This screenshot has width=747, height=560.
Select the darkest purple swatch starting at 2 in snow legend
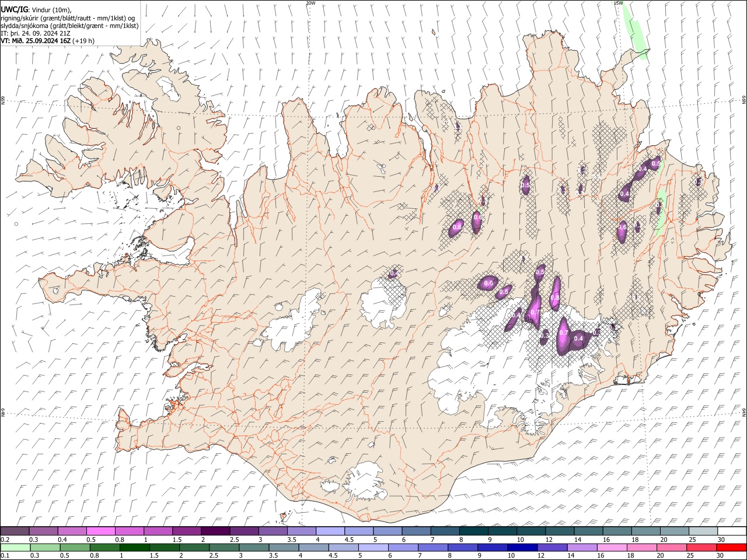(215, 531)
